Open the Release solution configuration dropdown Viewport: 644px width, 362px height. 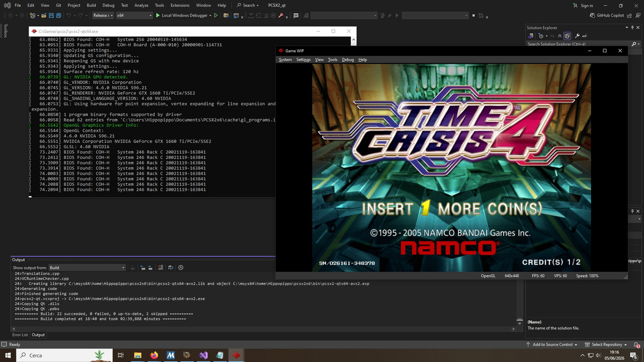(x=103, y=16)
